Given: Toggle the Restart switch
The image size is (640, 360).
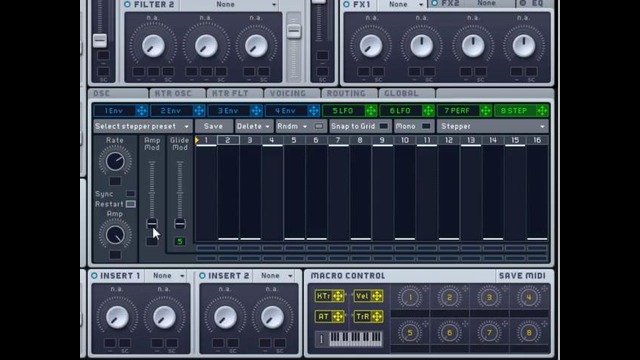Looking at the screenshot, I should [x=131, y=204].
